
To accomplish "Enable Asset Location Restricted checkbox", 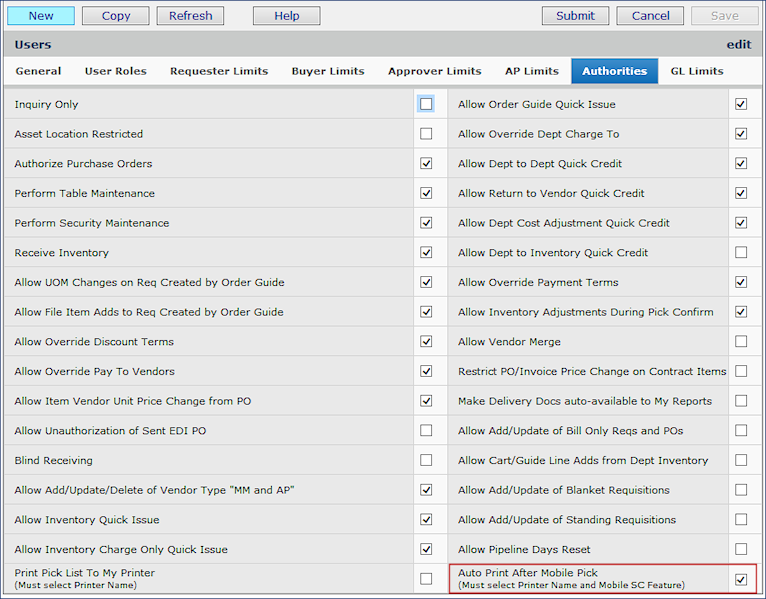I will click(x=427, y=134).
